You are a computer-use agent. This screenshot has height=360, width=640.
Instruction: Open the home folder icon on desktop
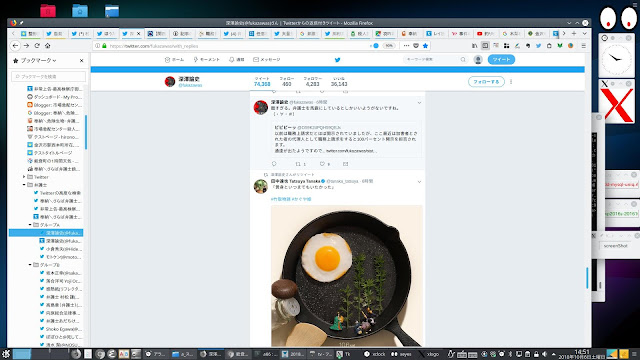pos(80,11)
